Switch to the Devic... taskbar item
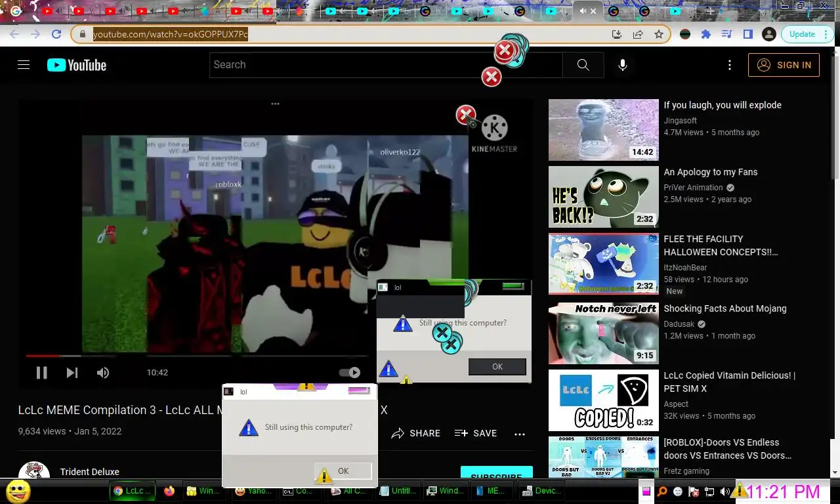 [541, 491]
